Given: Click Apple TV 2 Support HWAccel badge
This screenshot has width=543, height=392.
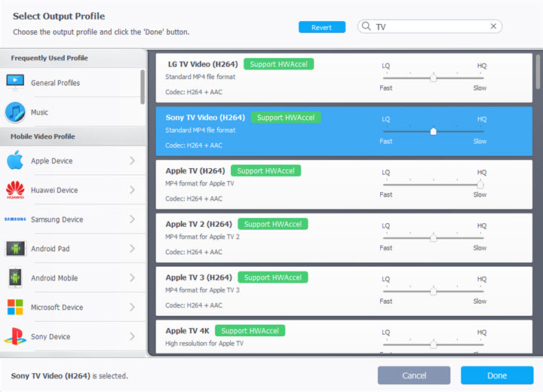Looking at the screenshot, I should click(273, 224).
